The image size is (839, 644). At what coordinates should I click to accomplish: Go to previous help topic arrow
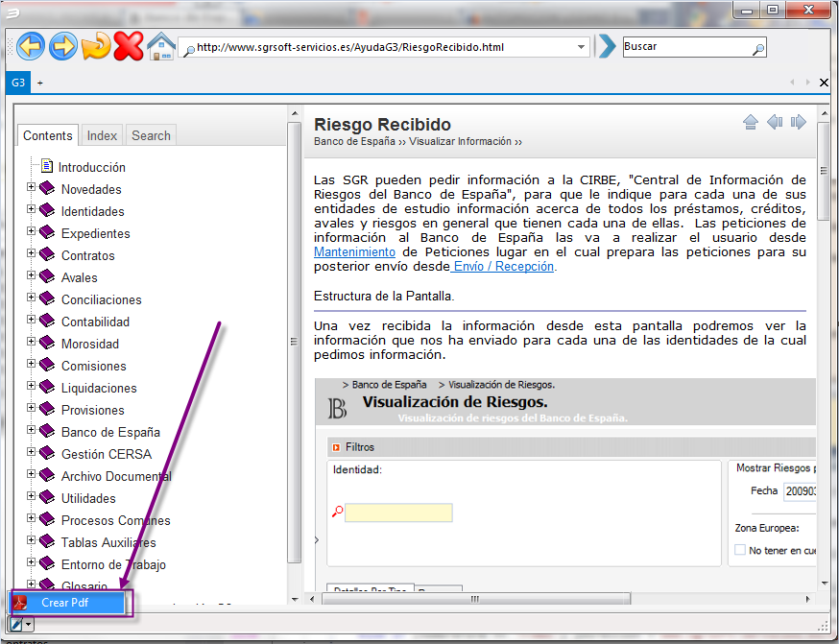click(775, 123)
